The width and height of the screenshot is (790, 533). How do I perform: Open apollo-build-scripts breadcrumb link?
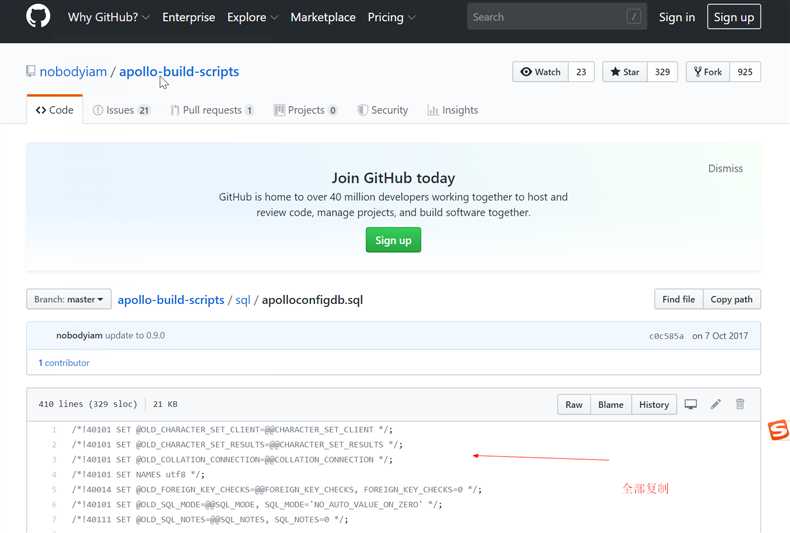pyautogui.click(x=171, y=300)
